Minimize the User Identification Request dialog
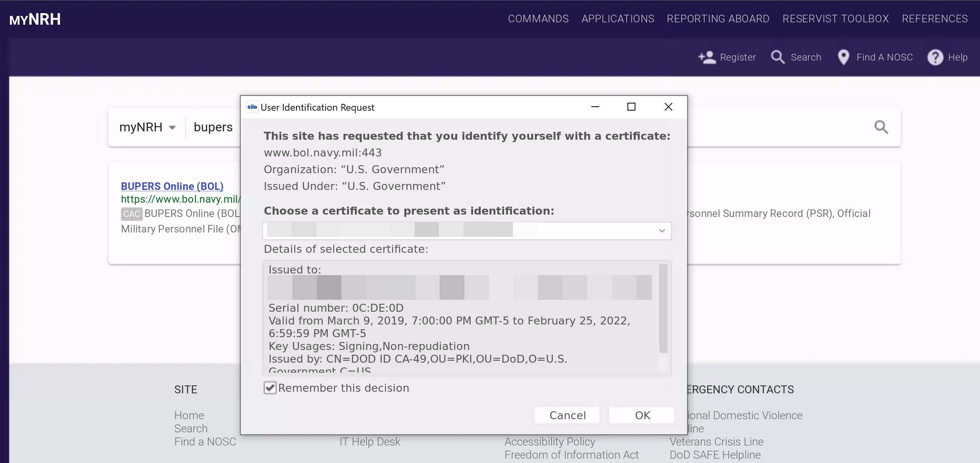 coord(595,107)
